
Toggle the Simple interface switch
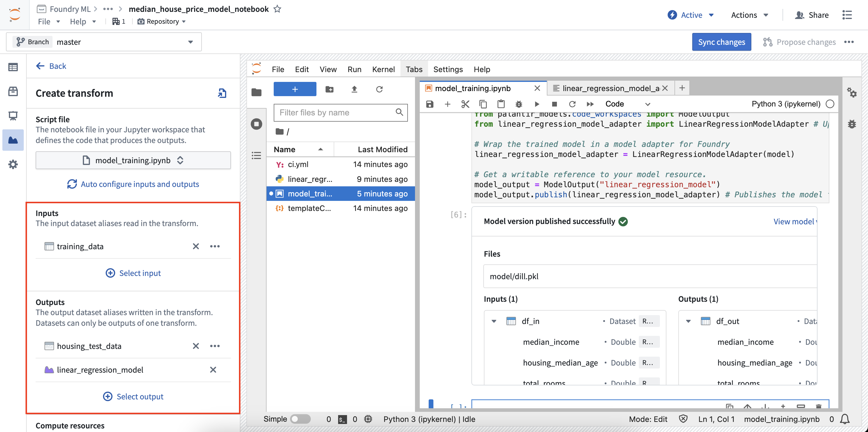(301, 419)
